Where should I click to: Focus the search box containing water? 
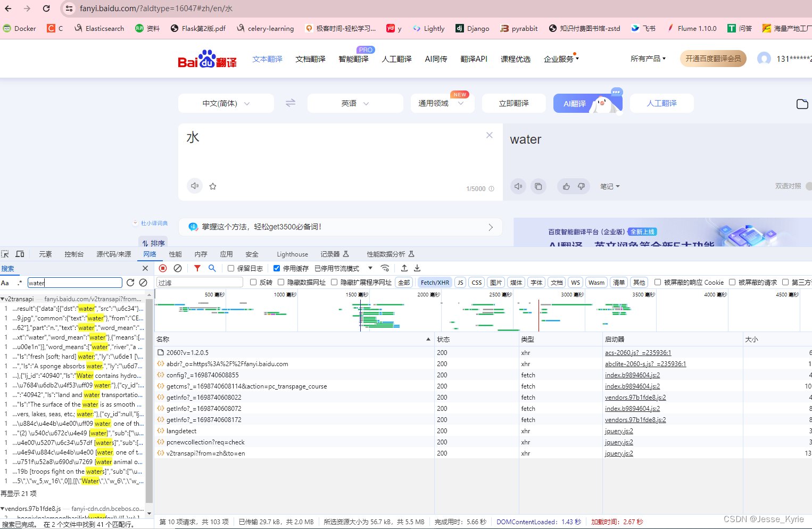(74, 283)
